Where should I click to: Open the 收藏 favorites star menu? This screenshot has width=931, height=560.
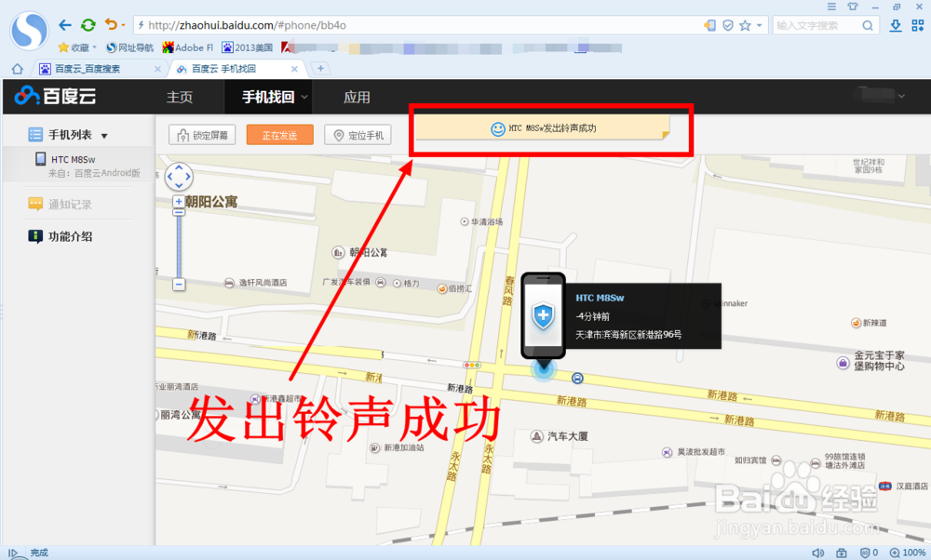click(77, 47)
